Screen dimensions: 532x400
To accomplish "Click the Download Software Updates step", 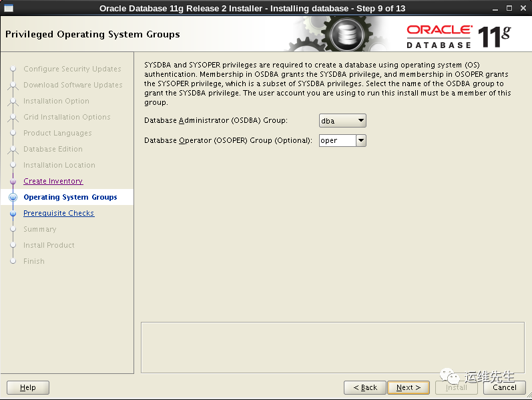I will coord(73,85).
